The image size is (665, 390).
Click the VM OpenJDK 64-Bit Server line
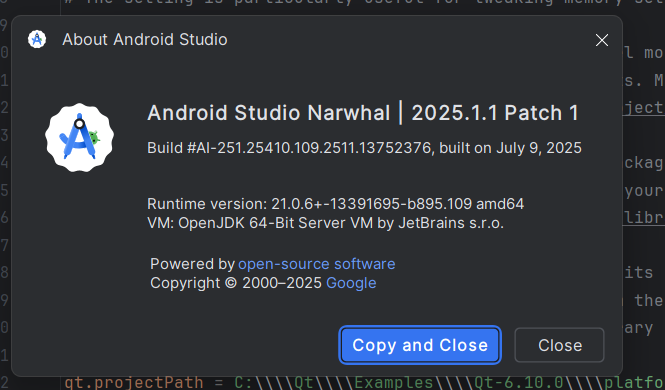tap(325, 223)
